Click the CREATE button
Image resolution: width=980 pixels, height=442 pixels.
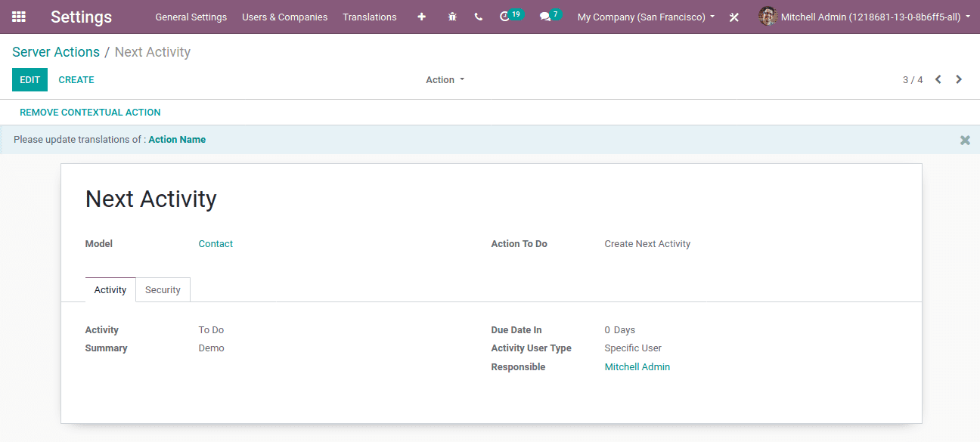click(x=76, y=79)
